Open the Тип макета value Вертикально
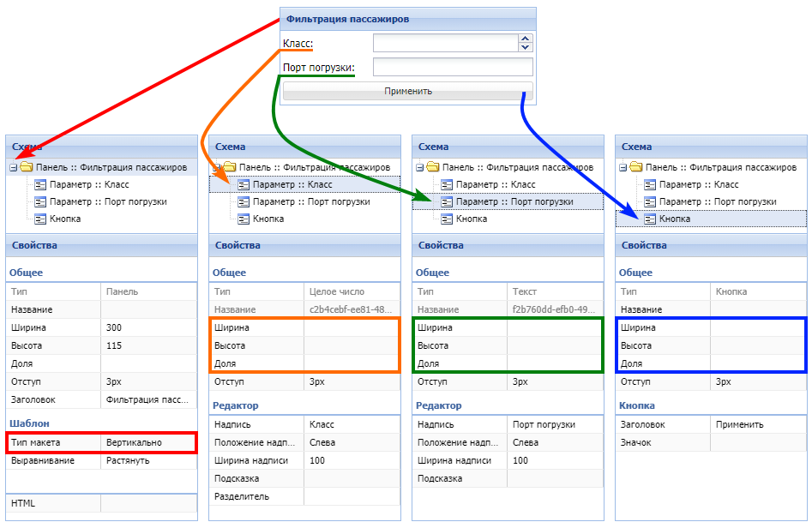 click(x=148, y=442)
